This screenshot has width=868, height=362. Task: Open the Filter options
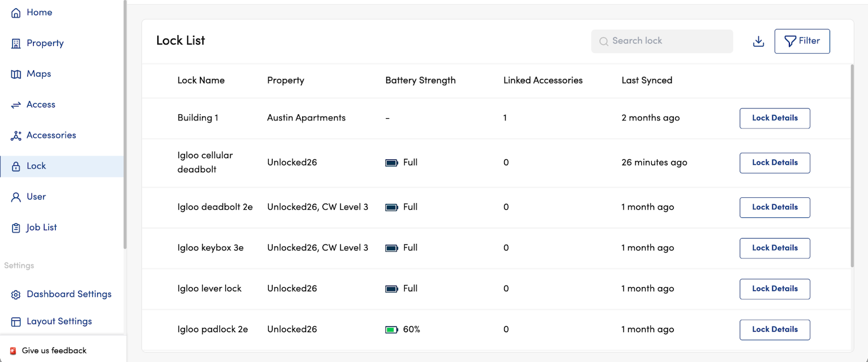coord(802,41)
